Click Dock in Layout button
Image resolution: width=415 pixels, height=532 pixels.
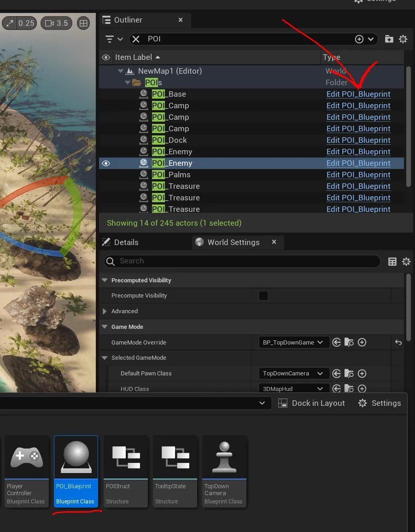pos(312,403)
